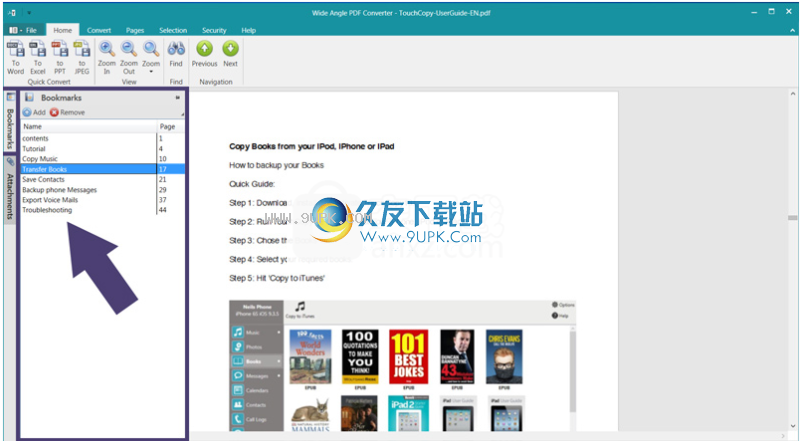Select the 'Save Contacts' bookmark
The width and height of the screenshot is (801, 441).
pos(43,179)
